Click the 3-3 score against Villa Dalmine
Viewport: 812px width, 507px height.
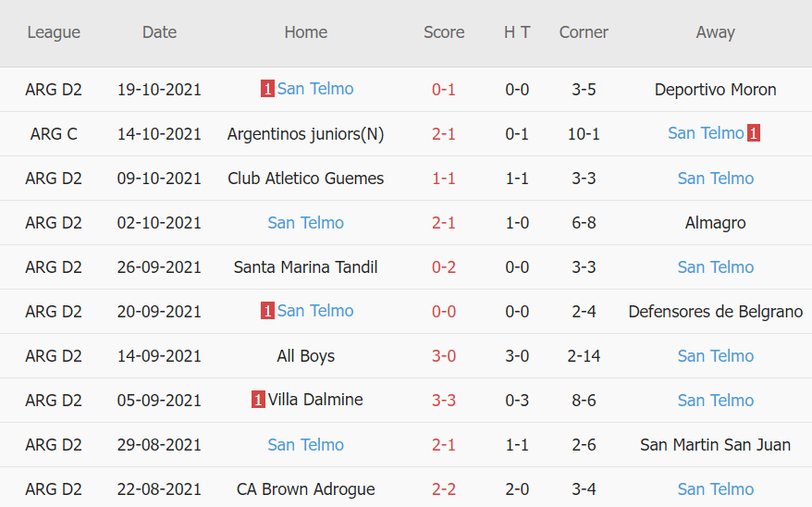(x=444, y=401)
